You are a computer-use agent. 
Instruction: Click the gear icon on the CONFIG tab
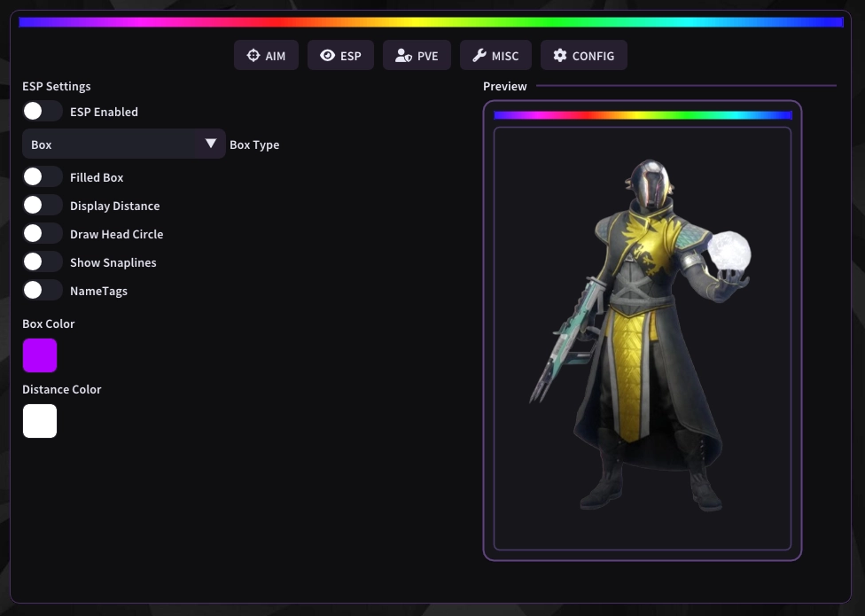tap(559, 56)
